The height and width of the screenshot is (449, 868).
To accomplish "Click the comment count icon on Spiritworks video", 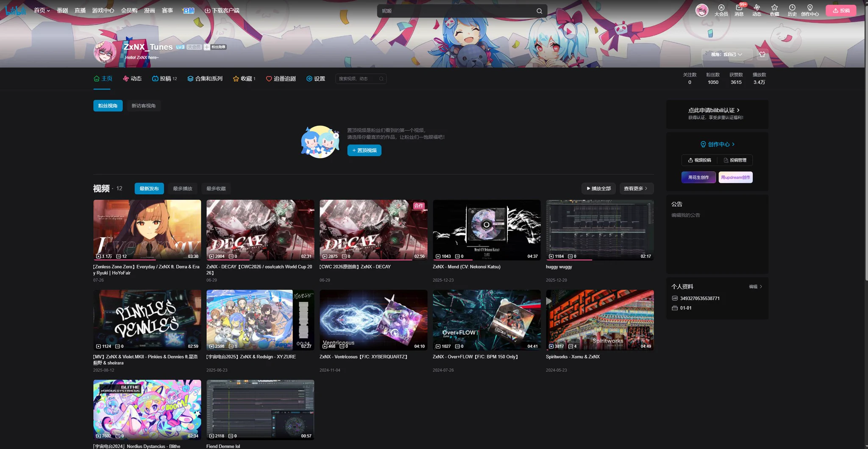I will pos(570,346).
